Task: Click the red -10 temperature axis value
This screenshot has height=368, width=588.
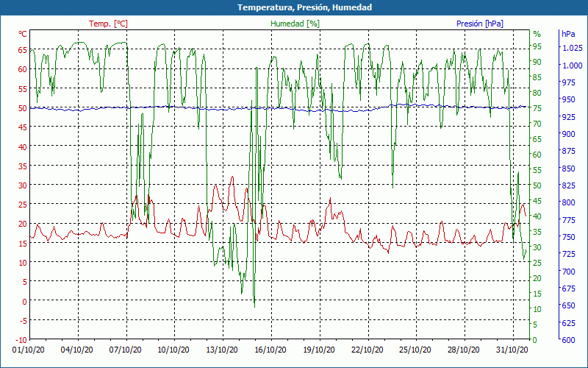Action: 23,340
